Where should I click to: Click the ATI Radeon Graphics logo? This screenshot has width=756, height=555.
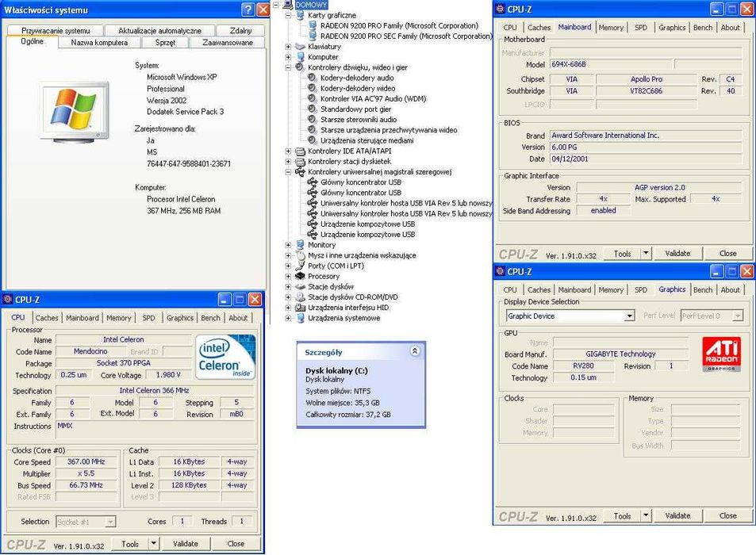pos(721,354)
